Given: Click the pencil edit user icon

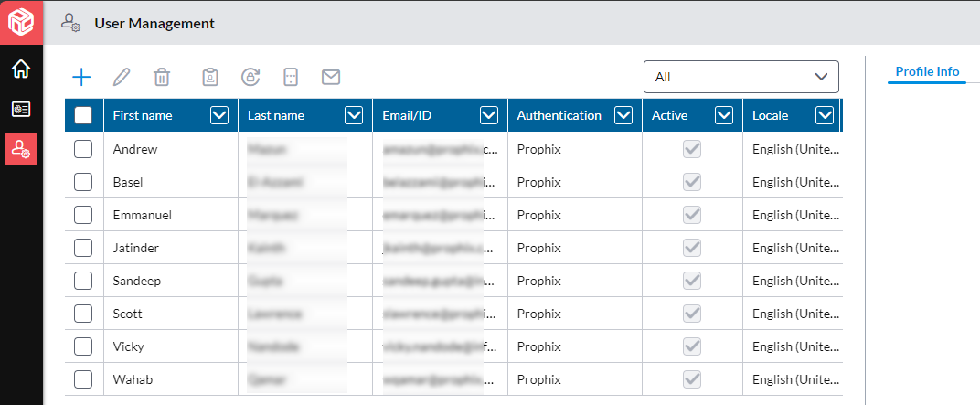Looking at the screenshot, I should pyautogui.click(x=122, y=78).
